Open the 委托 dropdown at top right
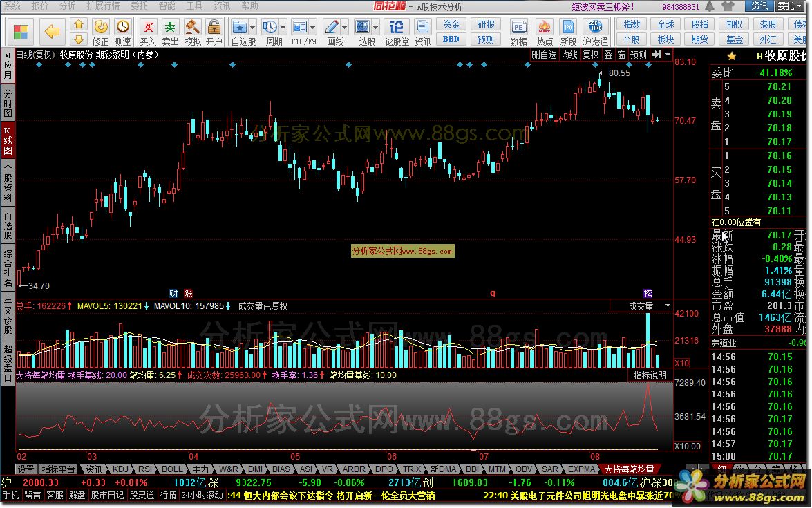812x508 pixels. (790, 6)
